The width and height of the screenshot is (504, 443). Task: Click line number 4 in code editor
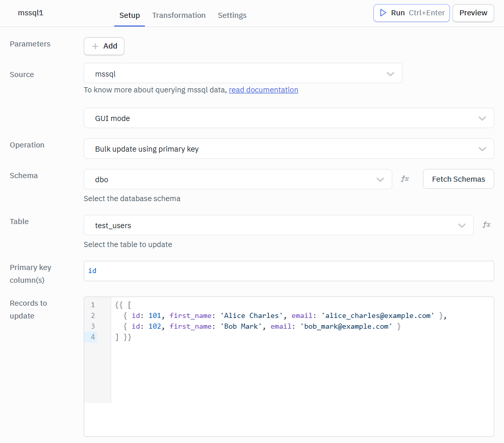click(x=92, y=337)
